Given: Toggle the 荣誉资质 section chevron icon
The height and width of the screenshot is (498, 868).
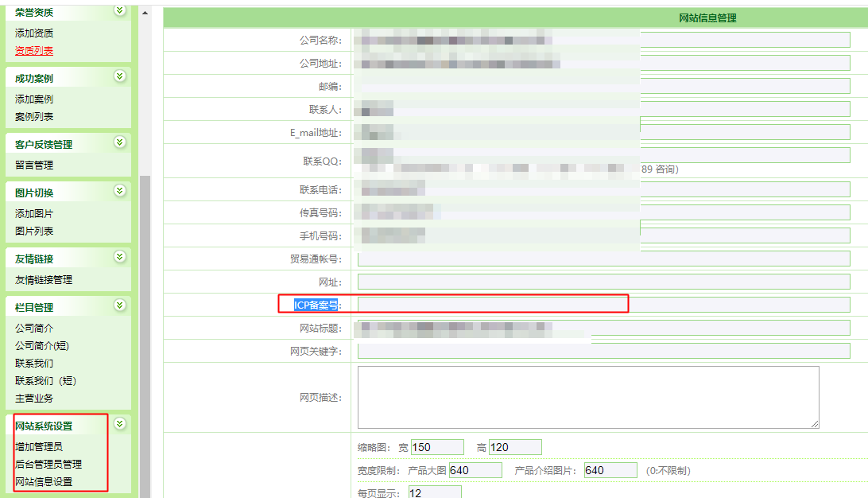Looking at the screenshot, I should pyautogui.click(x=120, y=10).
